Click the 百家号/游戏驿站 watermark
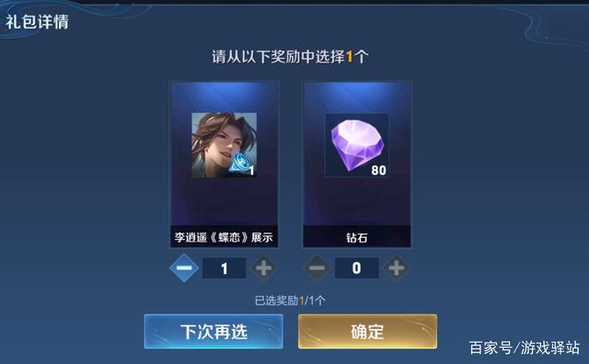This screenshot has width=589, height=364. 525,347
